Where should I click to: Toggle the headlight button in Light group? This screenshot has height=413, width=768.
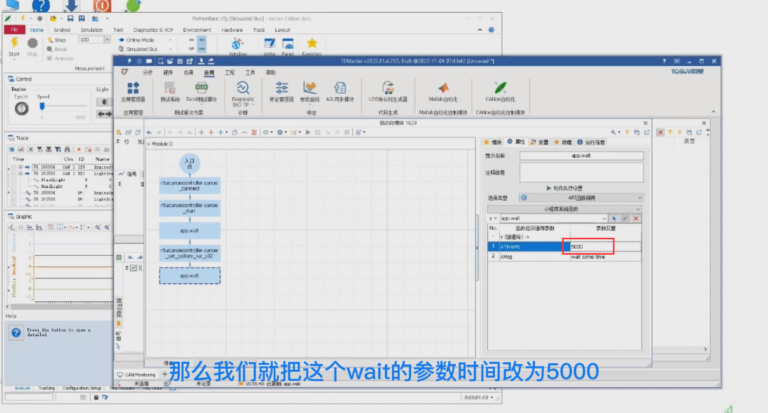click(x=104, y=102)
